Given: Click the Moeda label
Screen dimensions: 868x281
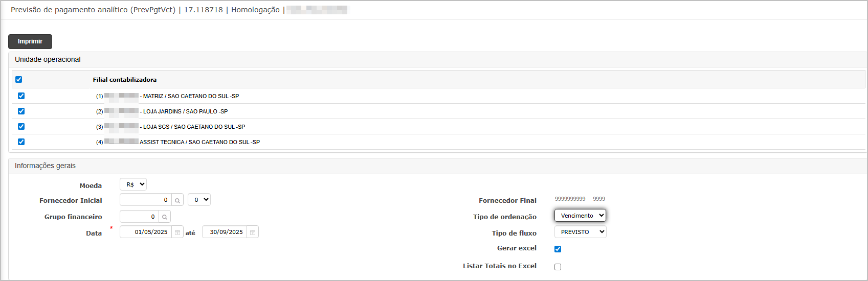Looking at the screenshot, I should 91,185.
